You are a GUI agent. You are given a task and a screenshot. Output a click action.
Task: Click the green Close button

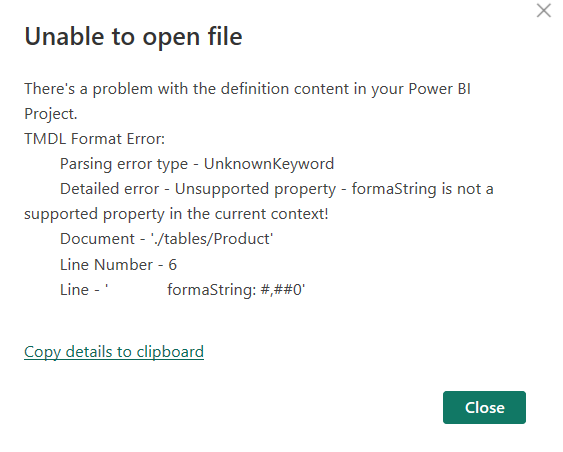click(484, 407)
